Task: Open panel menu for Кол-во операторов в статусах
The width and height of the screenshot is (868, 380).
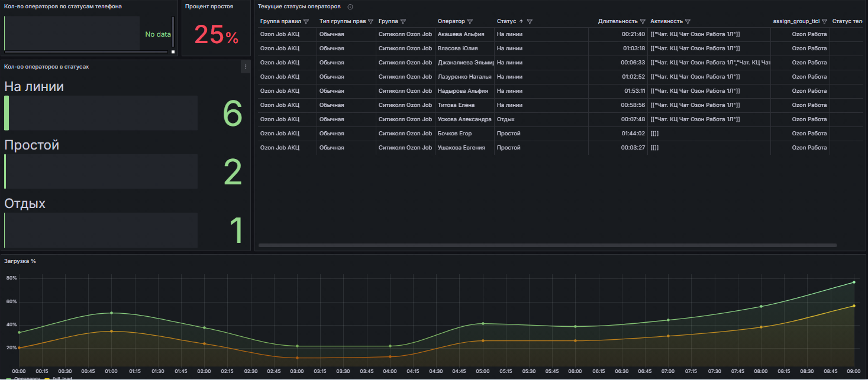Action: tap(246, 67)
